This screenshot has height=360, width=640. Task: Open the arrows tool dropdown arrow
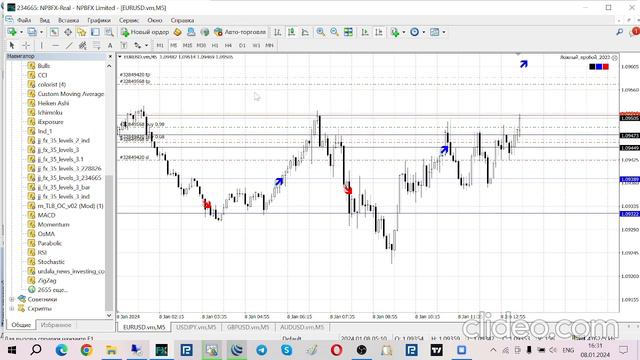click(x=147, y=46)
